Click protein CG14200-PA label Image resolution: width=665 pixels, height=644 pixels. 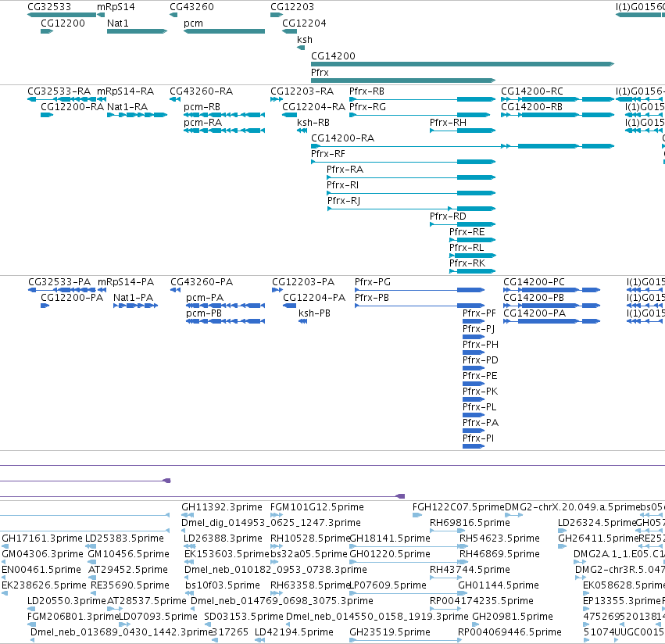pos(535,313)
